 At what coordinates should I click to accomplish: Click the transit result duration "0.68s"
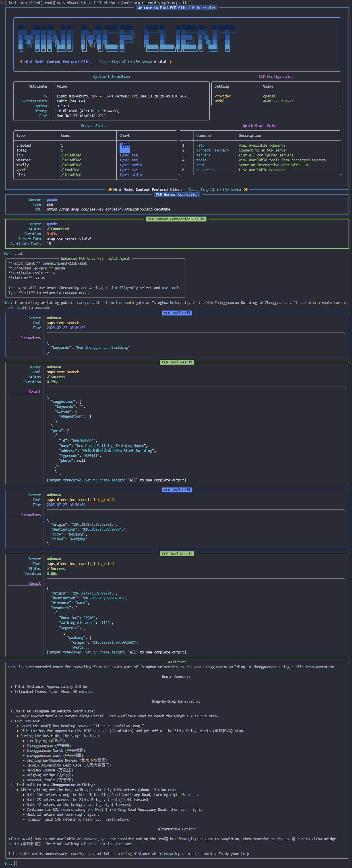point(52,573)
